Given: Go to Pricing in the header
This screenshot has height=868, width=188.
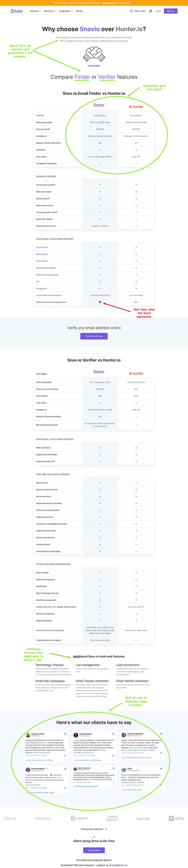Looking at the screenshot, I should point(79,11).
